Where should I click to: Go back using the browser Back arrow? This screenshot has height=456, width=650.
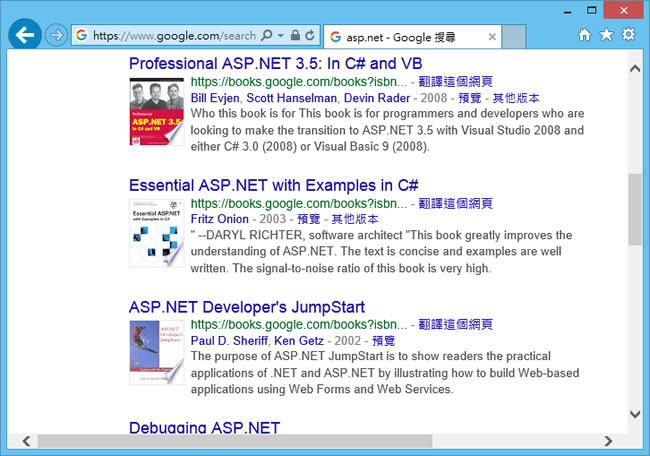tap(25, 35)
